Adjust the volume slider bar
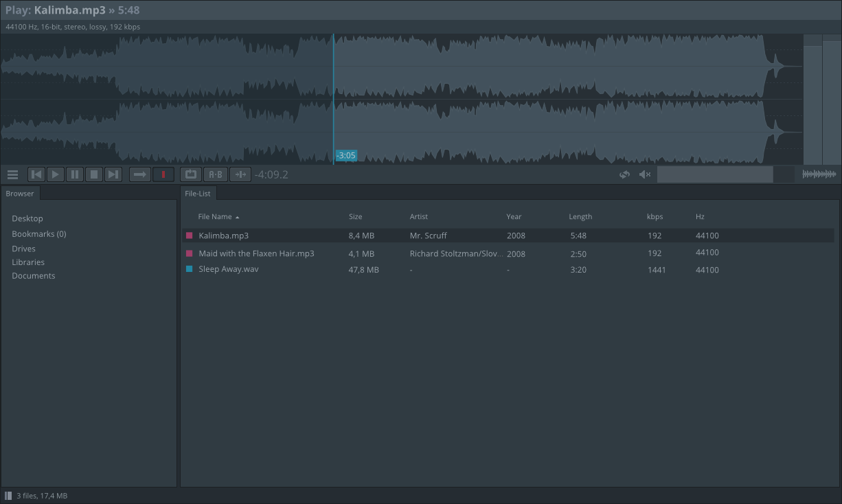Viewport: 842px width, 504px height. [715, 174]
